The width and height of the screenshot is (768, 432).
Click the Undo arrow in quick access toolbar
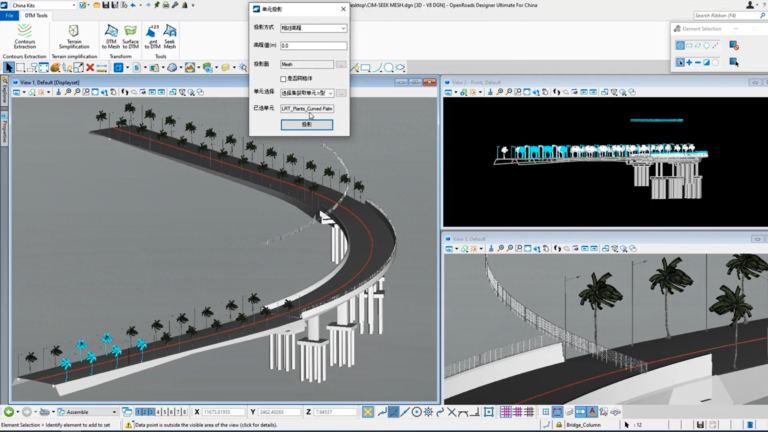click(133, 5)
